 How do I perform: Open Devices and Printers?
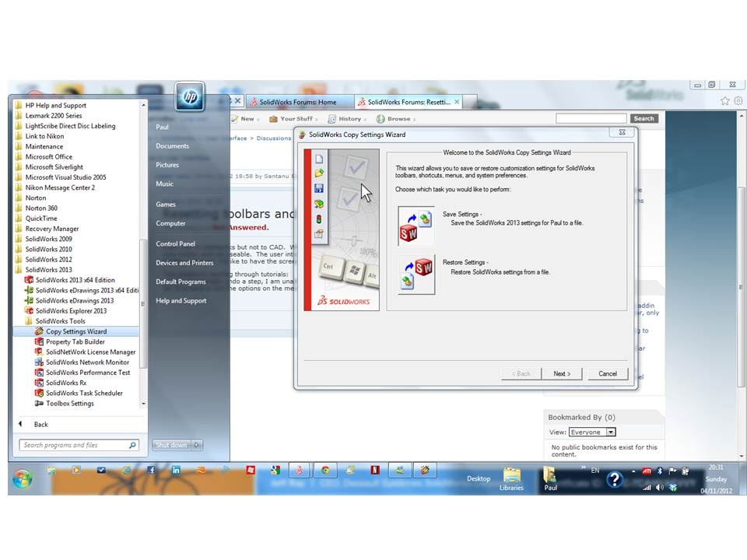point(184,263)
